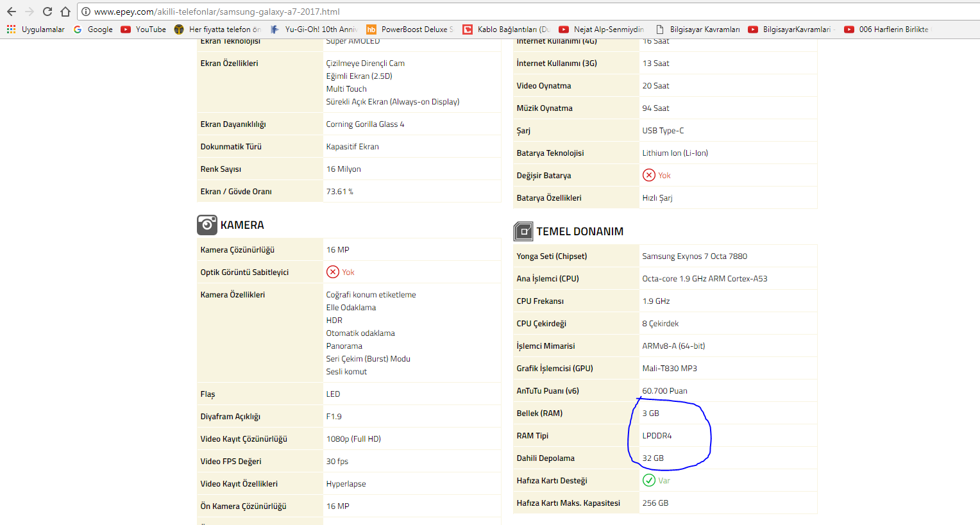Viewport: 980px width, 525px height.
Task: Click the 'Hızlı Şarj' battery feature
Action: (x=657, y=198)
